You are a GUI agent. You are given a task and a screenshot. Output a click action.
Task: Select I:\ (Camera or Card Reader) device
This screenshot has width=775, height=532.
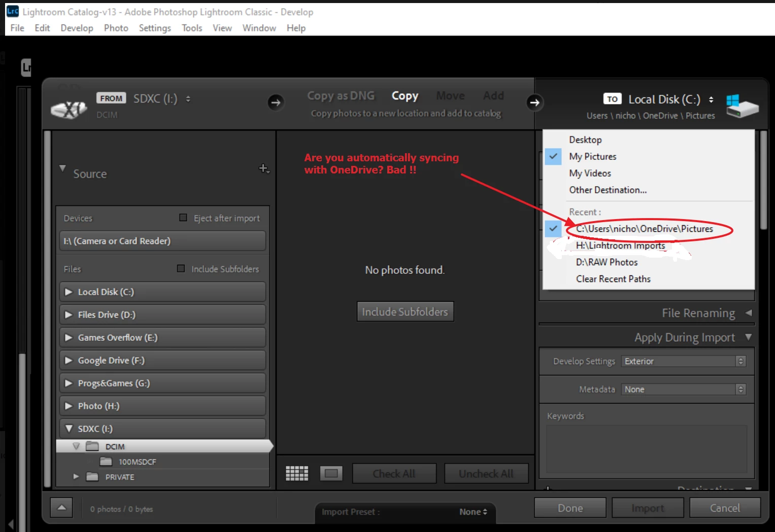coord(162,241)
